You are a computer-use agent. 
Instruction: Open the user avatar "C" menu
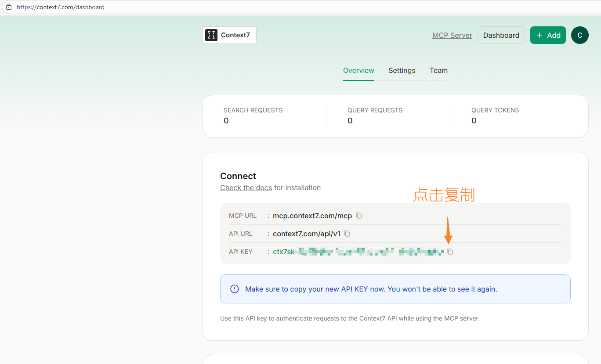coord(580,35)
